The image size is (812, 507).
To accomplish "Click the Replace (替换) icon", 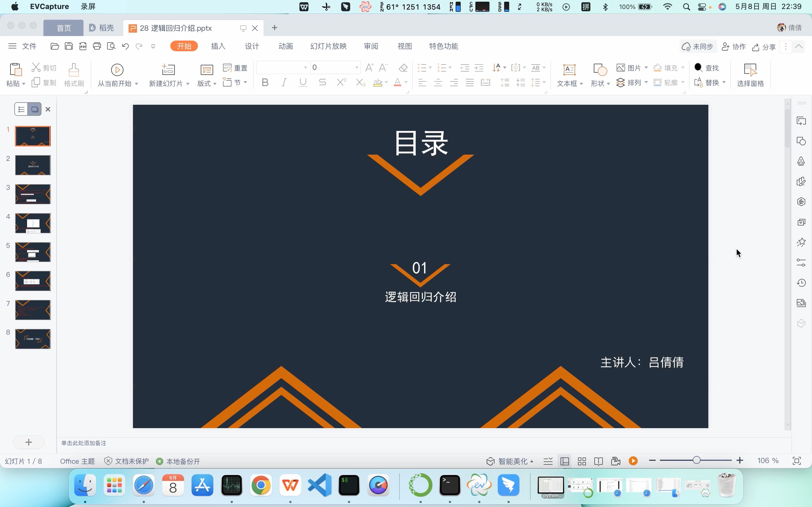I will click(x=708, y=83).
